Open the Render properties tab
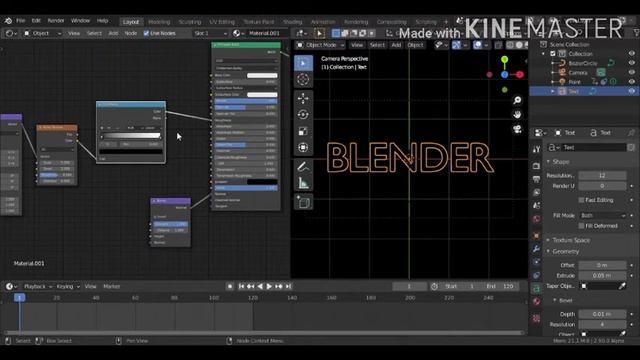The height and width of the screenshot is (360, 640). click(536, 166)
